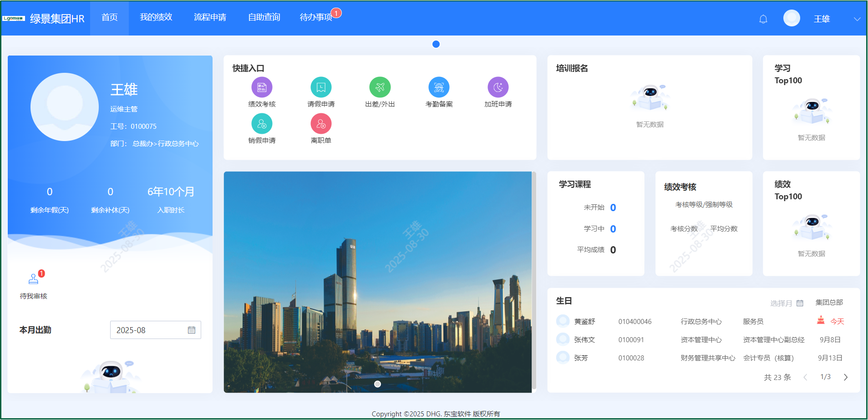Open the notification bell
This screenshot has width=868, height=420.
[763, 19]
